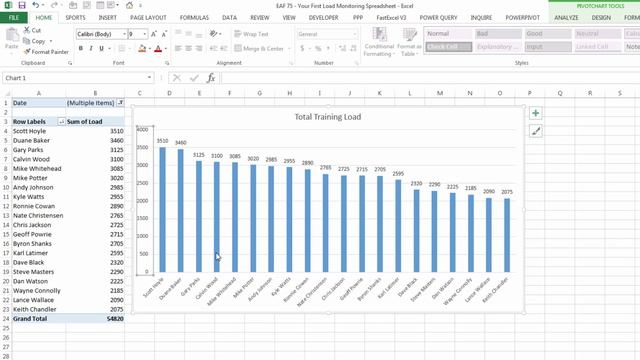Activate the Format Painter
This screenshot has height=360, width=640.
click(x=46, y=52)
